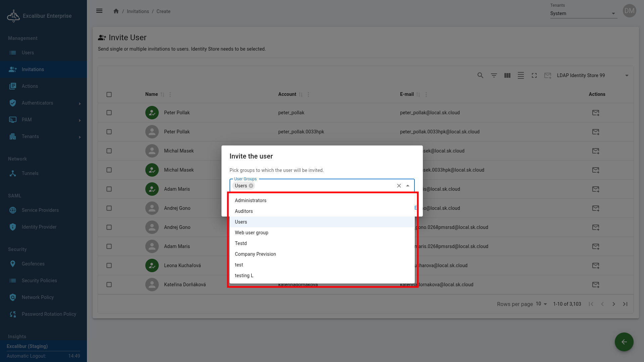Image resolution: width=644 pixels, height=362 pixels.
Task: Check the box for Adam Maris row
Action: [x=109, y=189]
